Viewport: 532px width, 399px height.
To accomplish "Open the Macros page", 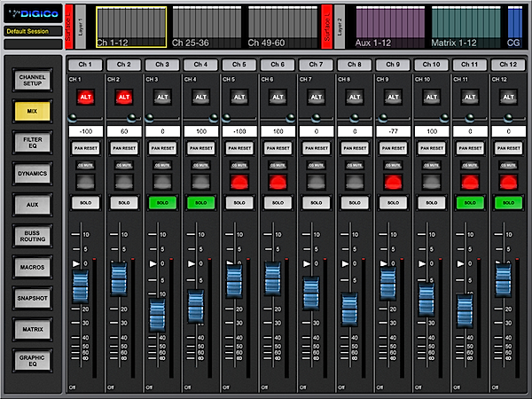I will (x=33, y=268).
